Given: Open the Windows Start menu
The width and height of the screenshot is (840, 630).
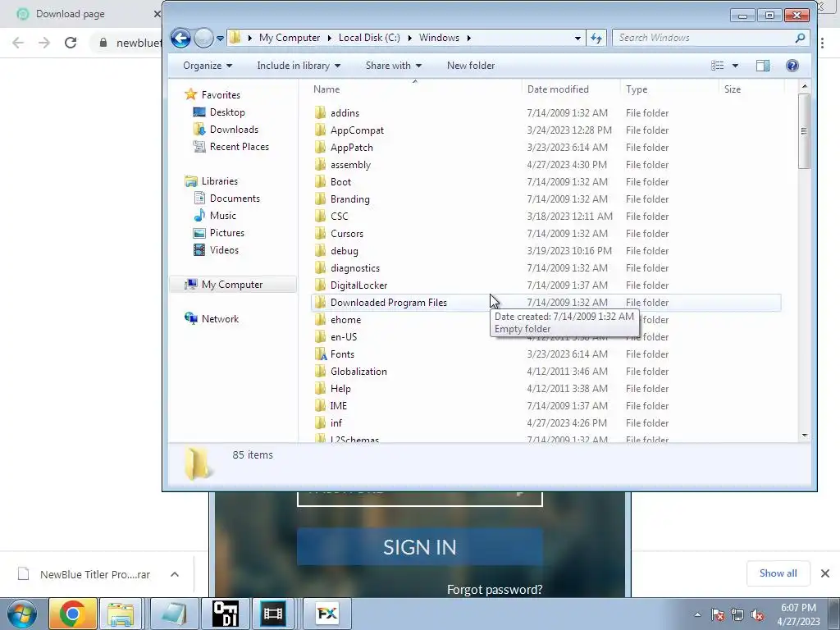Looking at the screenshot, I should [x=22, y=614].
